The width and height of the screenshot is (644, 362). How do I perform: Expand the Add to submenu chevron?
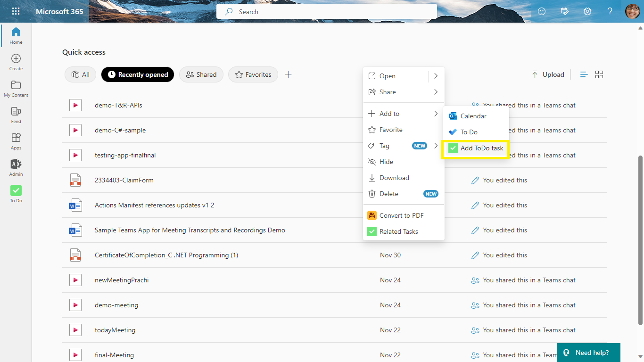(436, 114)
